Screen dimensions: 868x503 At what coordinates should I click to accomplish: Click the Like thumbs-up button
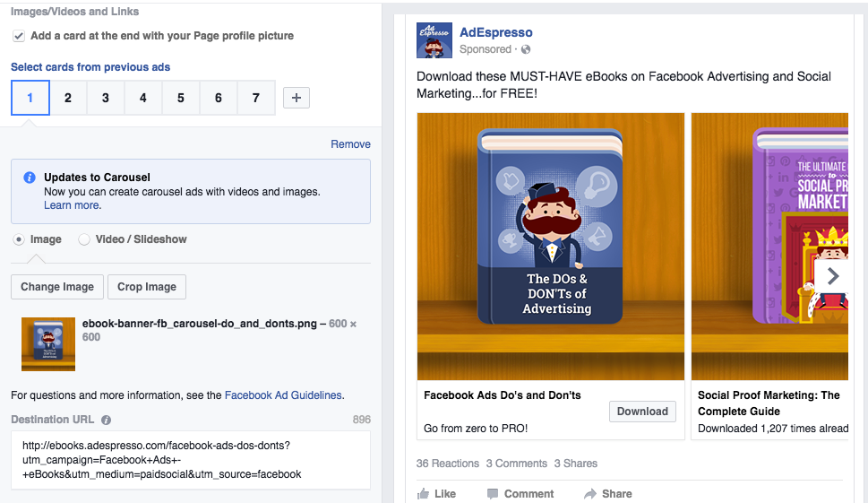(x=437, y=493)
